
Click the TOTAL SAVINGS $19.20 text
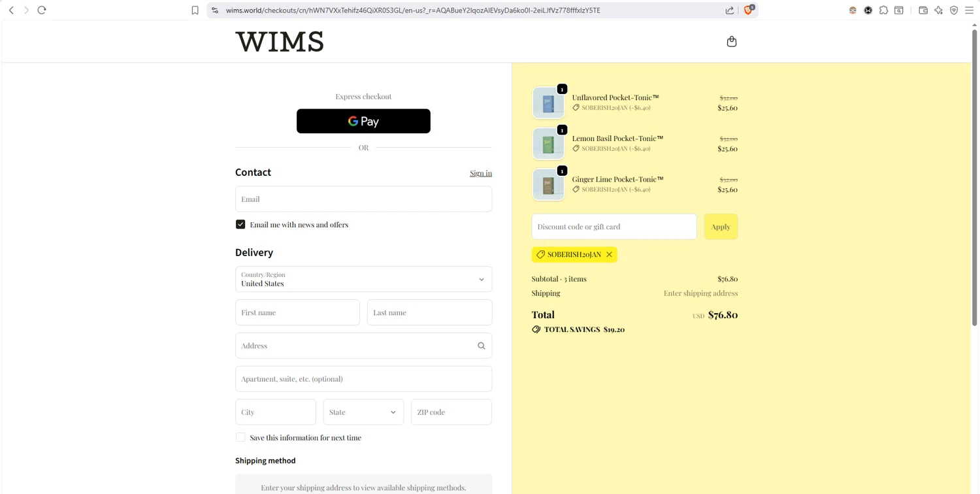pos(584,329)
